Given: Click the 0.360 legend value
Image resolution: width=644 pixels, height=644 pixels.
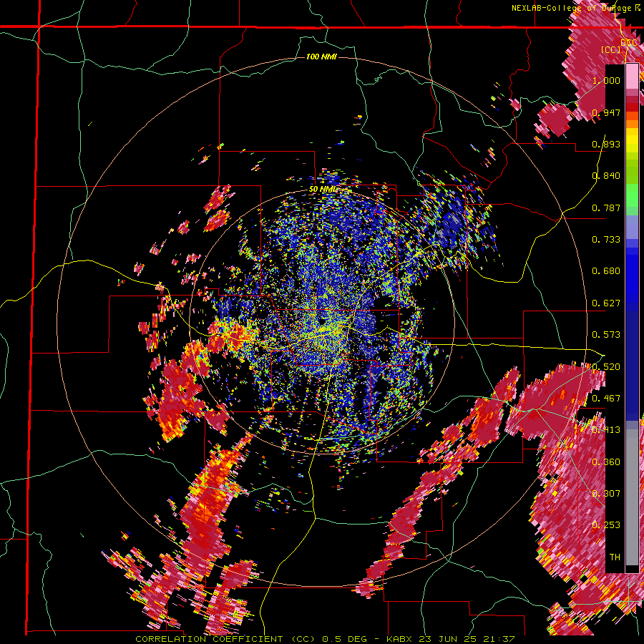Looking at the screenshot, I should coord(606,462).
